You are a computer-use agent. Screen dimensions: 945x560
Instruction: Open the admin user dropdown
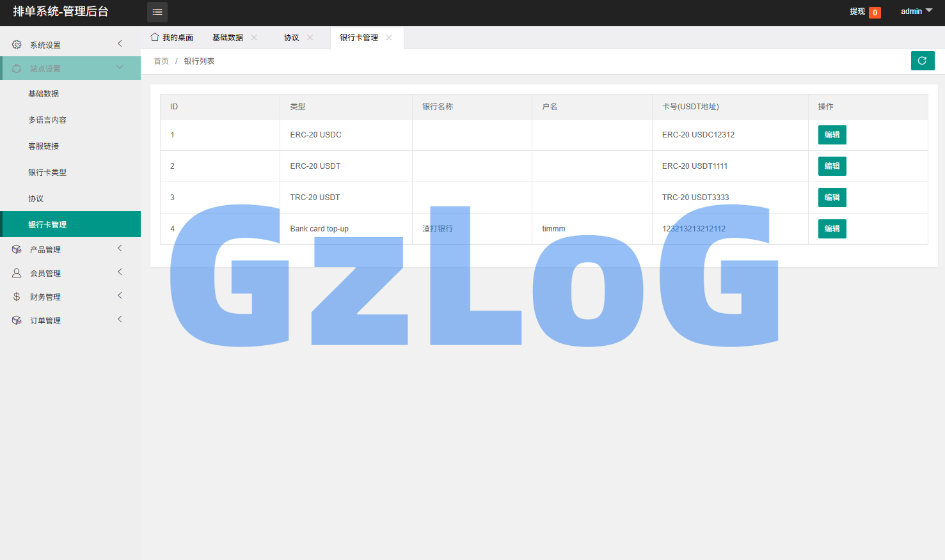pyautogui.click(x=916, y=12)
